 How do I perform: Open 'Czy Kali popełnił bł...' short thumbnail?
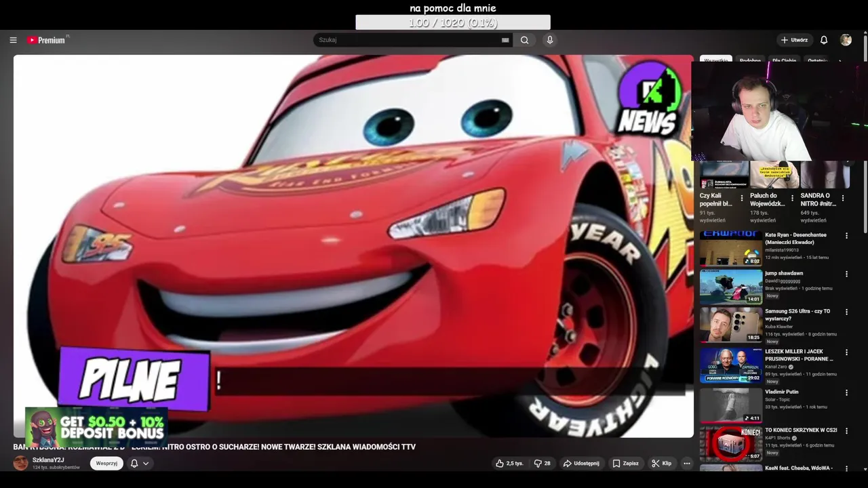724,175
